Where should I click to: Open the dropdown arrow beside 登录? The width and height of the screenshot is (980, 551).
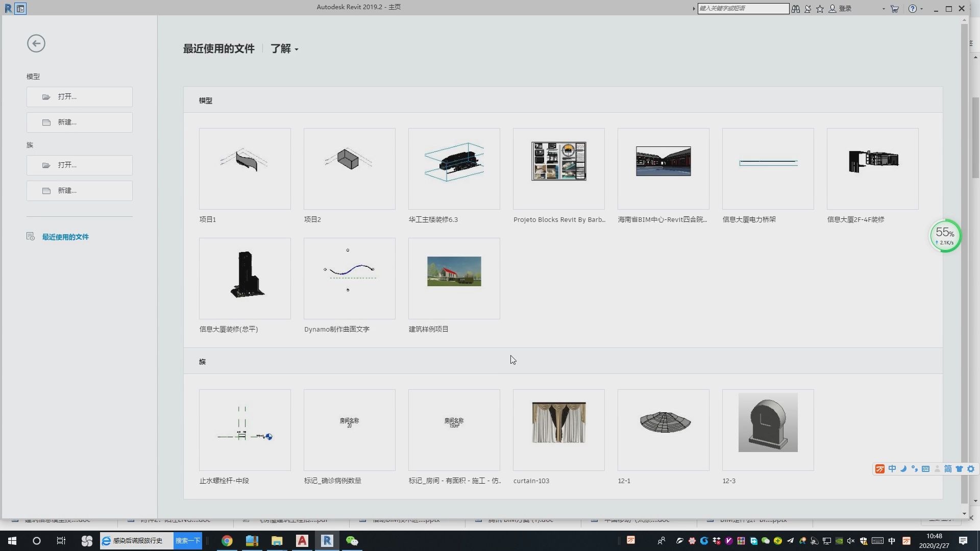point(884,9)
